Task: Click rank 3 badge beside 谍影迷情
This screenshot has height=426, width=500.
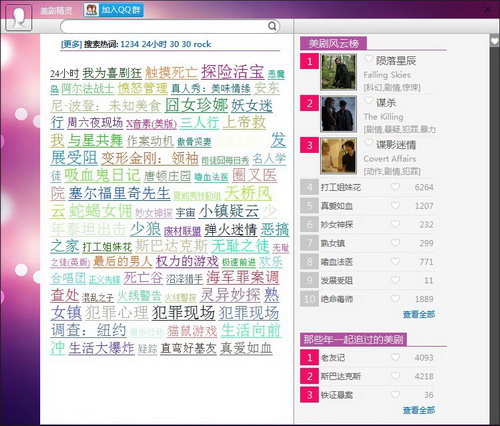Action: (x=309, y=145)
